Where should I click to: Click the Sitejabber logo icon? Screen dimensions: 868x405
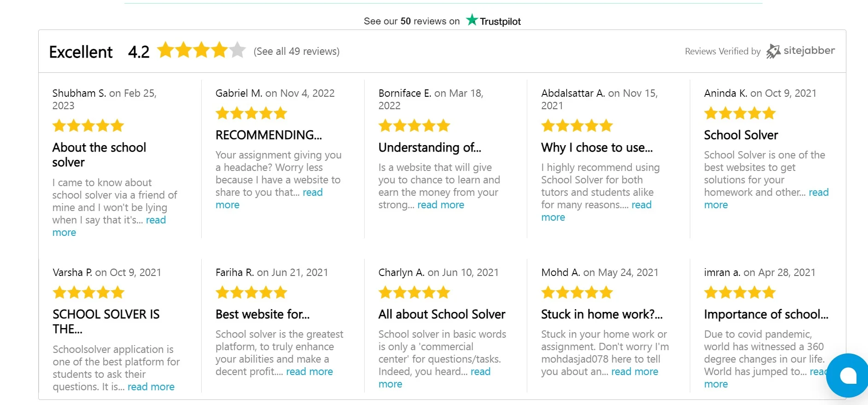tap(773, 51)
